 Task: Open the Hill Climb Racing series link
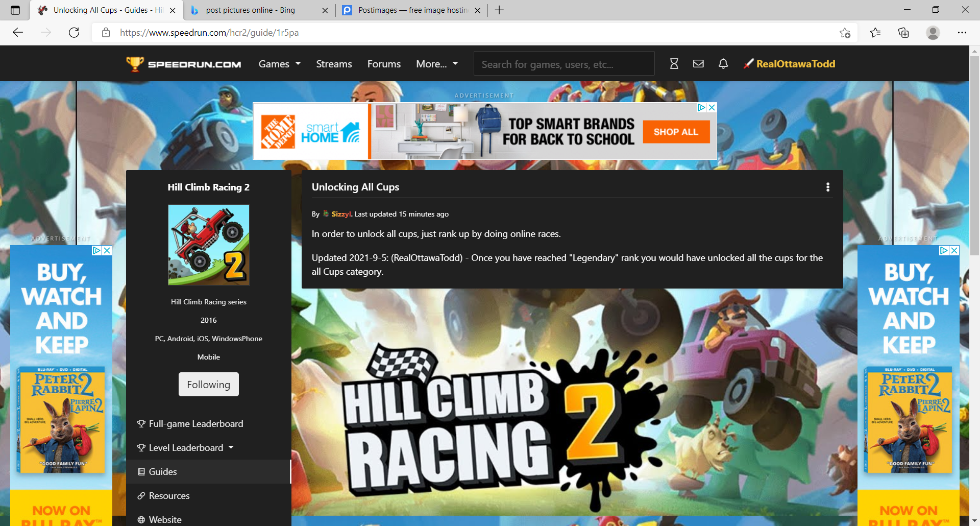pyautogui.click(x=208, y=302)
